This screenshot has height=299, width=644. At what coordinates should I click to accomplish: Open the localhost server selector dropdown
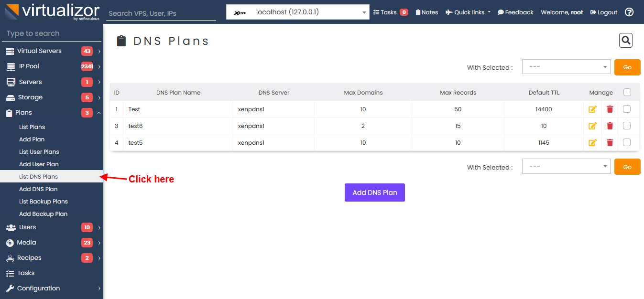(x=297, y=11)
